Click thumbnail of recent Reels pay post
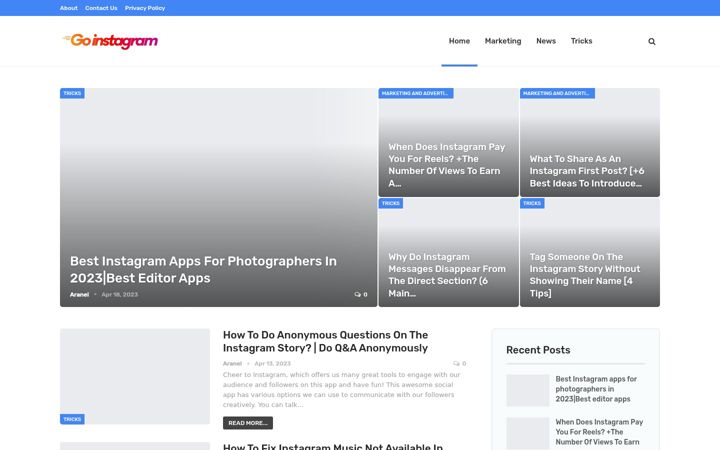This screenshot has height=450, width=720. coord(528,433)
